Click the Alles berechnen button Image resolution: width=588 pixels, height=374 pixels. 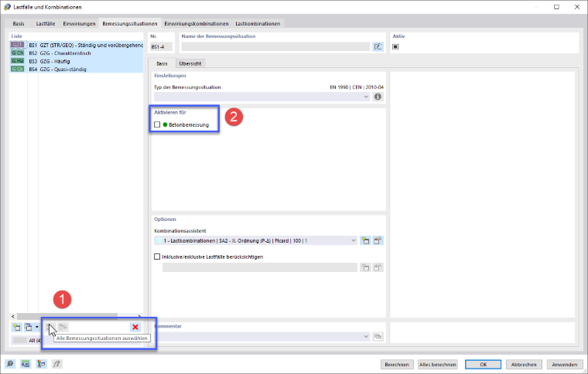[438, 364]
